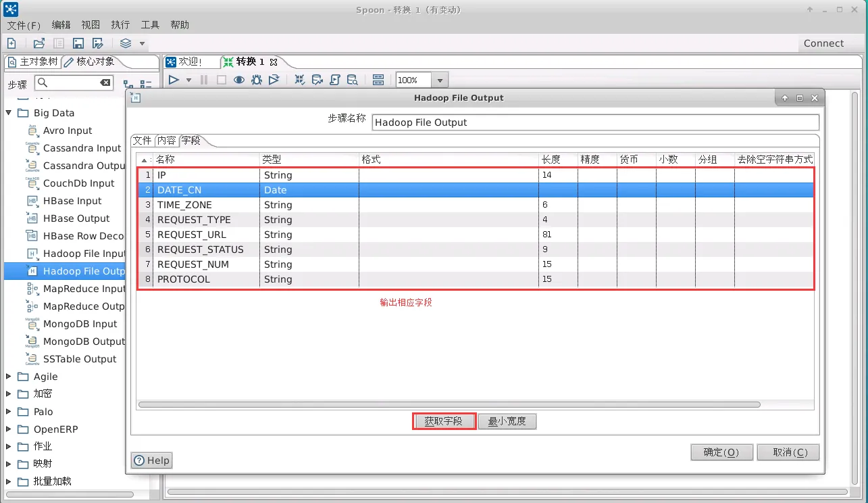Open the 文件(F) menu
Viewport: 868px width, 503px height.
(24, 25)
